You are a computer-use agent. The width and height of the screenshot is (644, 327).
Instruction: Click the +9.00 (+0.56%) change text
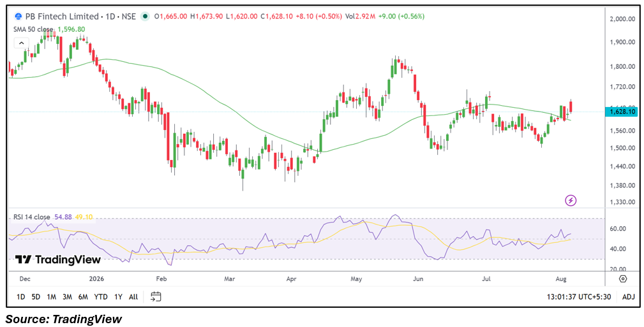click(401, 17)
